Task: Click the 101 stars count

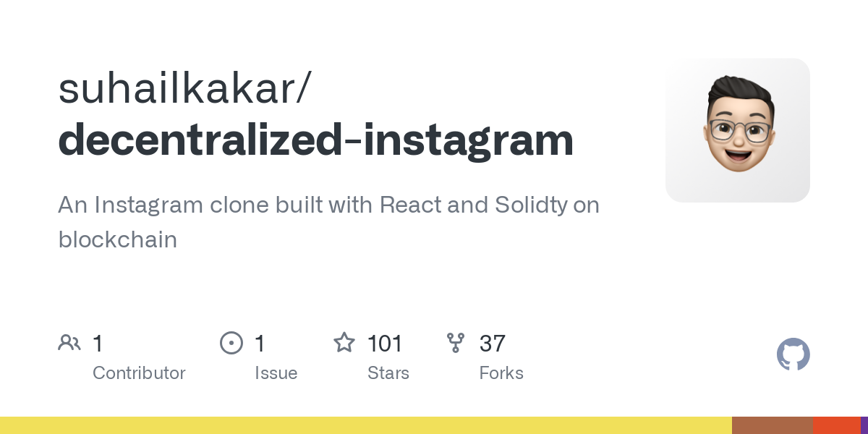Action: (385, 343)
